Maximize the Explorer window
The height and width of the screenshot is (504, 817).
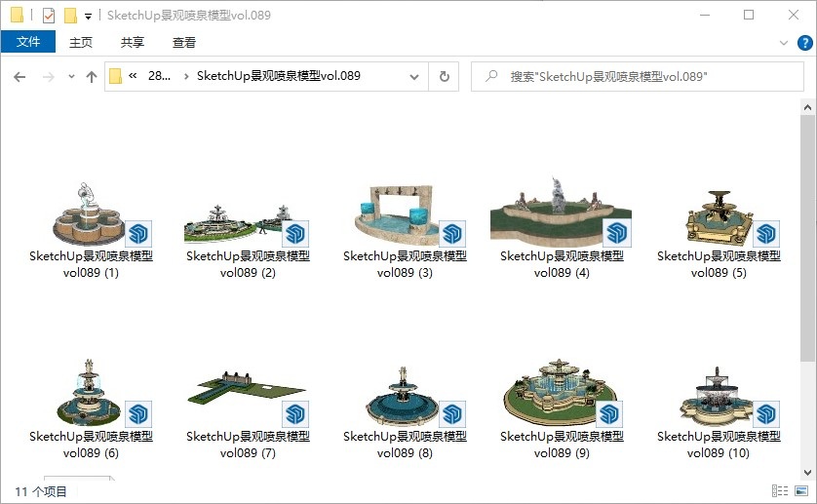pos(749,16)
